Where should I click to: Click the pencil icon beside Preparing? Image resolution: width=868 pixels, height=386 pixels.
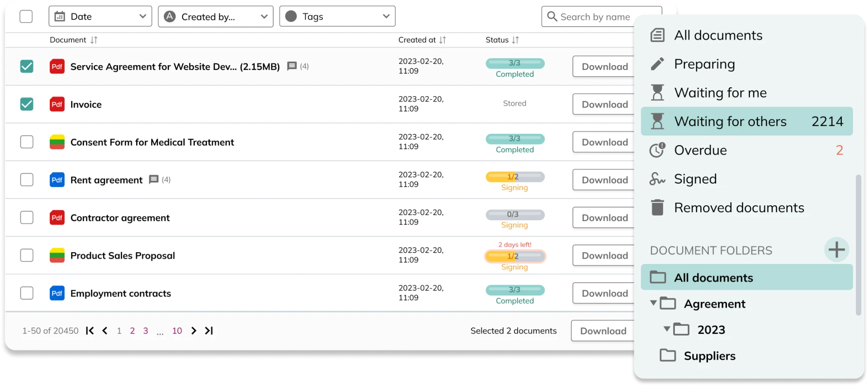[657, 64]
